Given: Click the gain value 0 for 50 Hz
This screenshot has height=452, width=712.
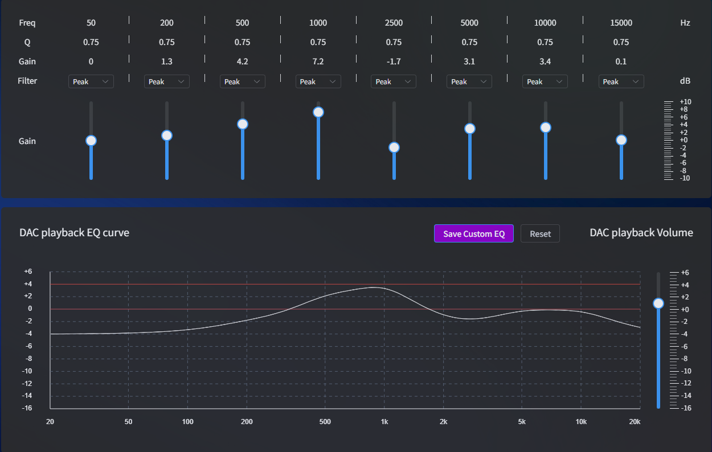Looking at the screenshot, I should [91, 61].
